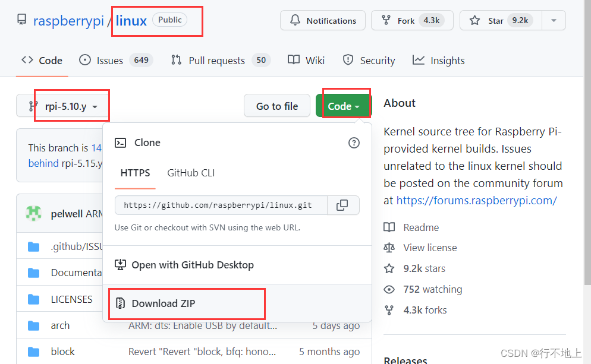Click the '5 months ago' timestamp
591x364 pixels.
coord(329,352)
